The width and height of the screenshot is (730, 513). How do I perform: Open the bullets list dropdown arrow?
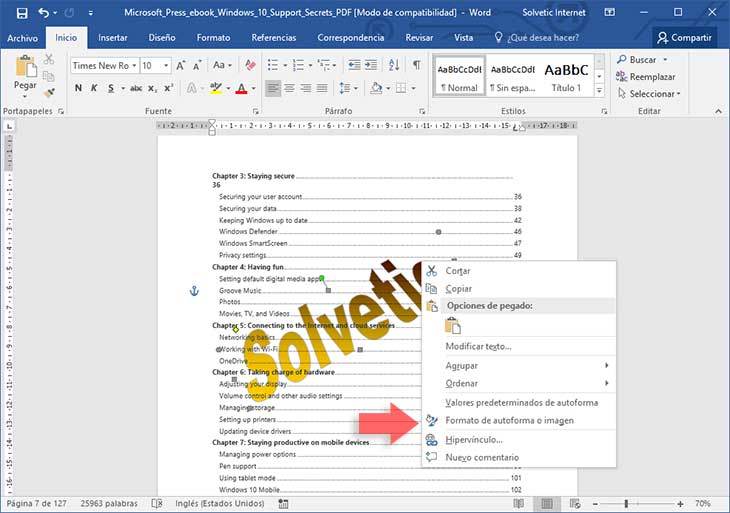click(285, 66)
